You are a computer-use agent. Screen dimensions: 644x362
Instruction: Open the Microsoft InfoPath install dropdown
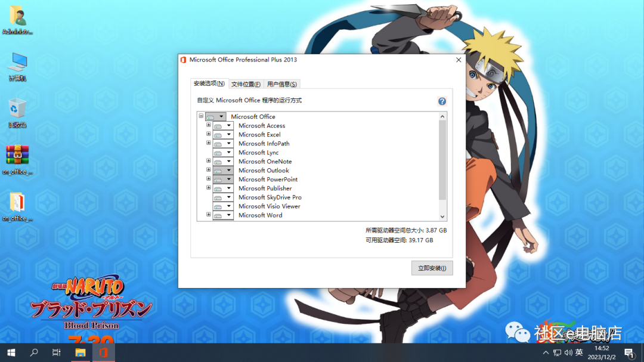(x=223, y=144)
